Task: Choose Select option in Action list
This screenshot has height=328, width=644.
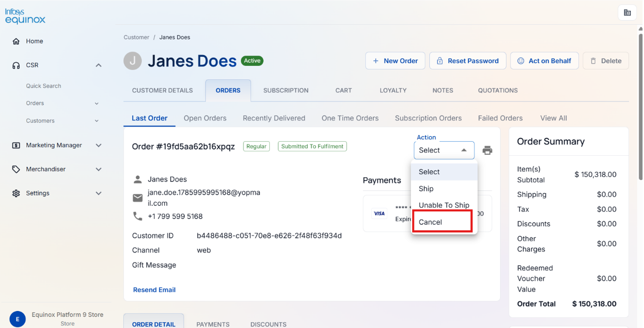Action: pyautogui.click(x=444, y=172)
